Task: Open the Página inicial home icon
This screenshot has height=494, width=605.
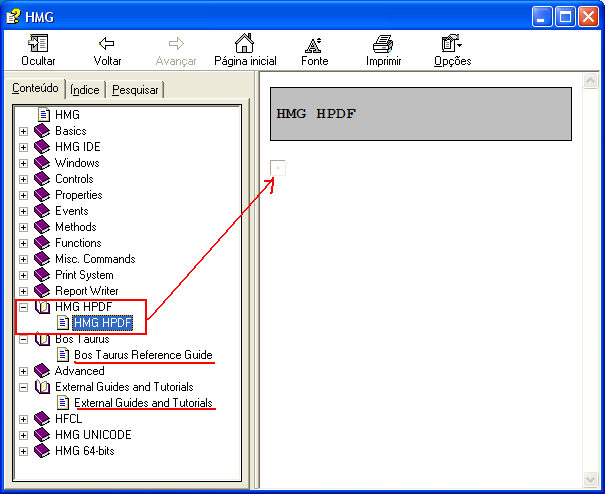Action: pyautogui.click(x=244, y=45)
